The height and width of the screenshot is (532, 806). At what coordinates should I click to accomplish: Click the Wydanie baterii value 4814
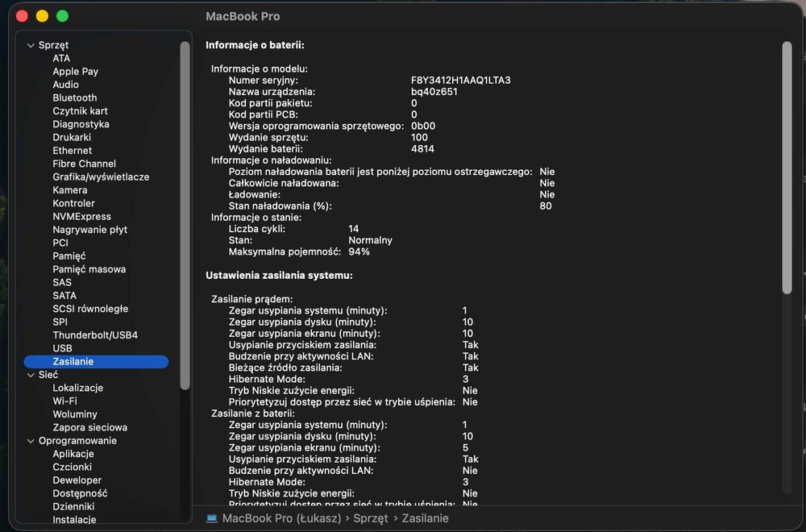tap(422, 149)
